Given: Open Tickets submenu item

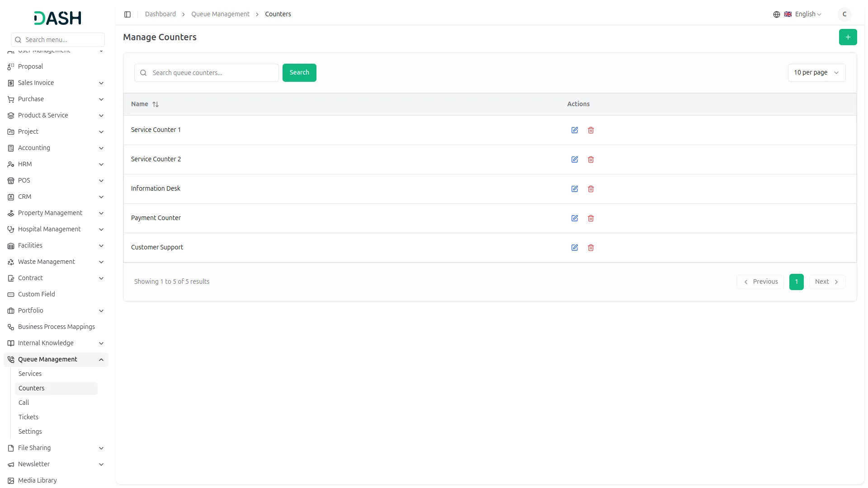Looking at the screenshot, I should 28,417.
